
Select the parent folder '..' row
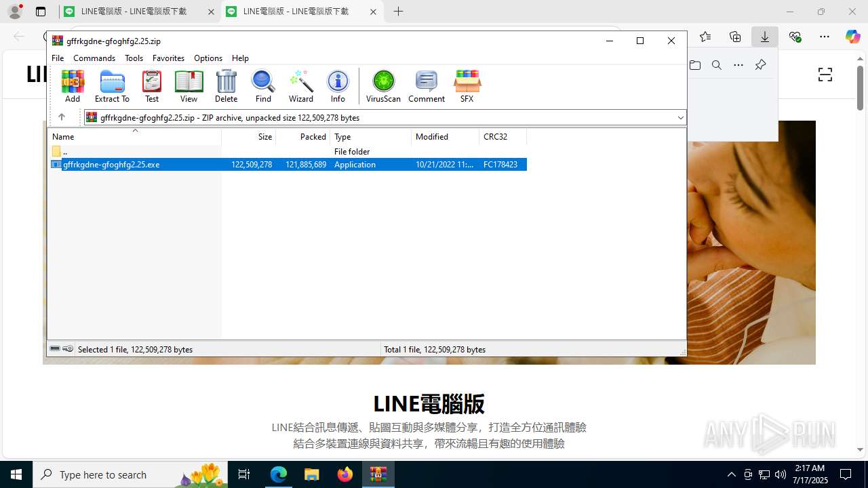click(288, 151)
